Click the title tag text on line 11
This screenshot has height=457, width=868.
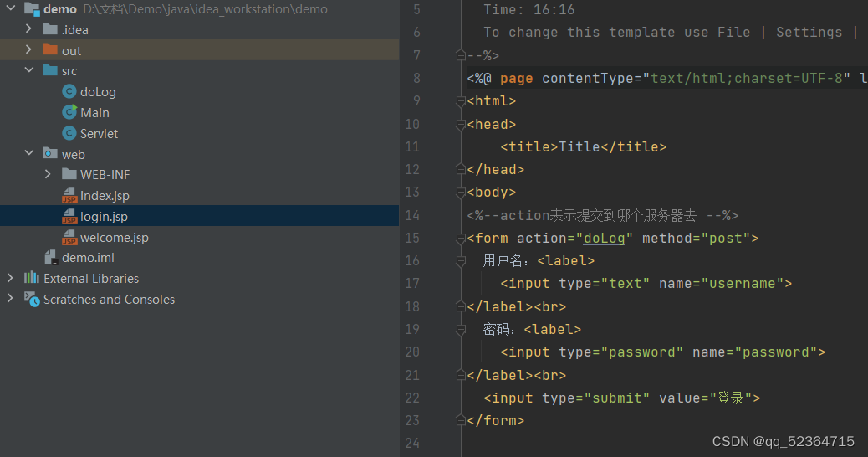(x=579, y=146)
